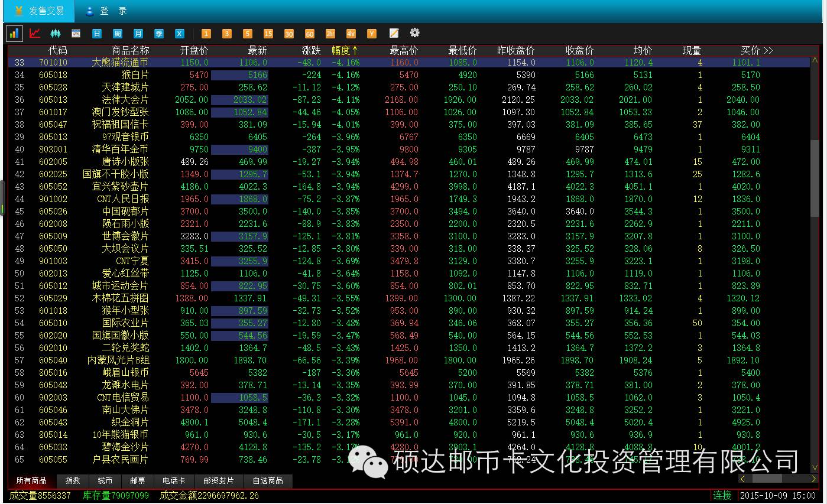
Task: Select the weekly (周) period icon
Action: [x=117, y=34]
